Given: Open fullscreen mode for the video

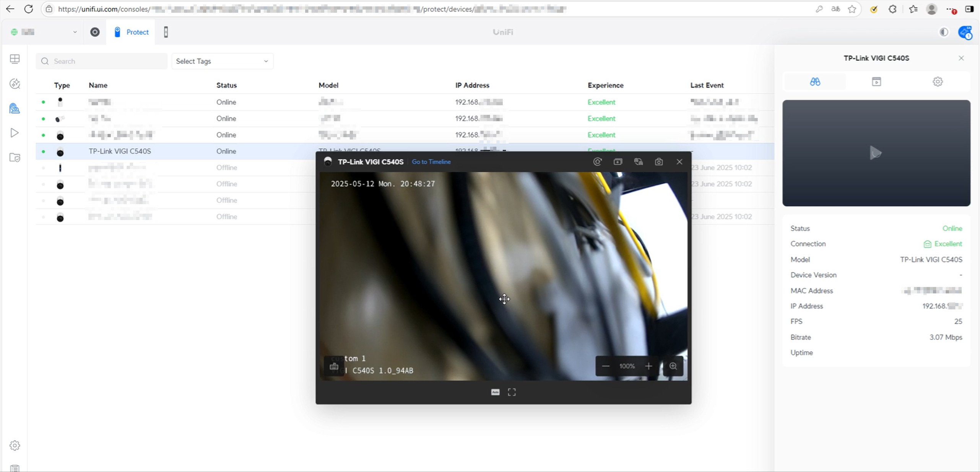Looking at the screenshot, I should (x=512, y=392).
